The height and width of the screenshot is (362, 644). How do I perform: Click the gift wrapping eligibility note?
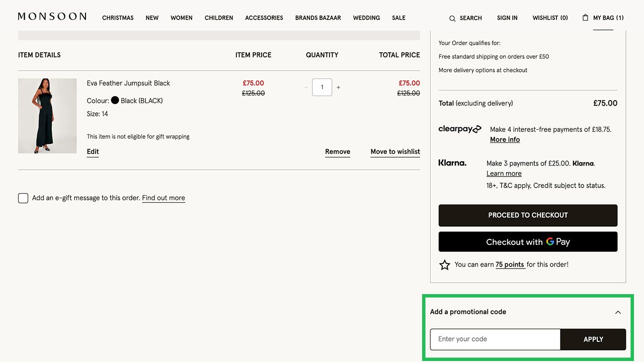point(138,137)
